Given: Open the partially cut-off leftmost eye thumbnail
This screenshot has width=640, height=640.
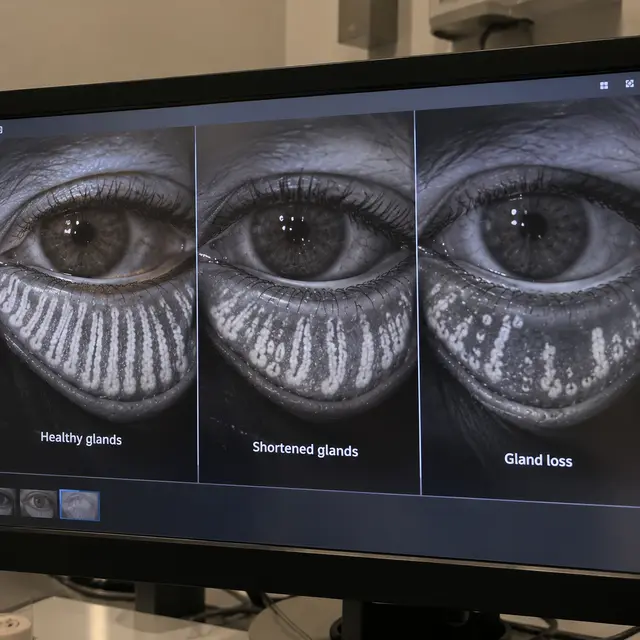Looking at the screenshot, I should point(7,502).
